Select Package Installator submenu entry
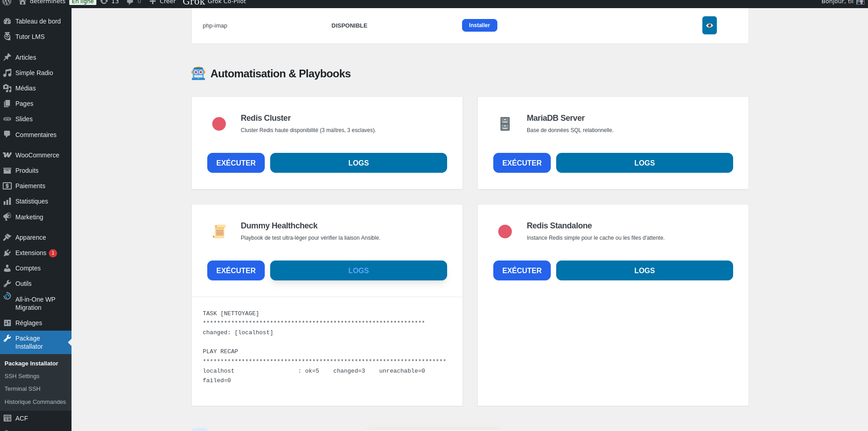 coord(31,364)
